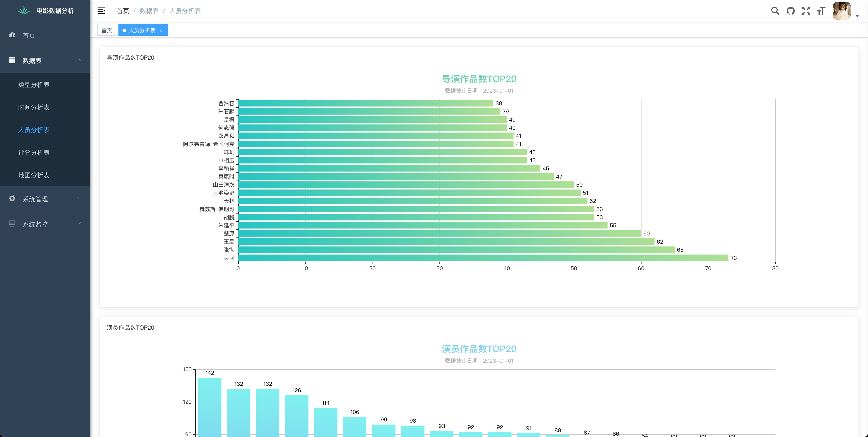The height and width of the screenshot is (437, 868).
Task: Click the 张彻 bar with value 65
Action: 456,250
